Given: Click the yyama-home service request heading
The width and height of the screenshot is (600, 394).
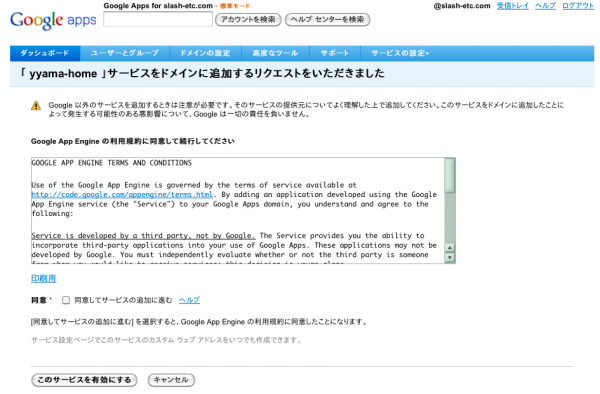Looking at the screenshot, I should click(x=202, y=73).
